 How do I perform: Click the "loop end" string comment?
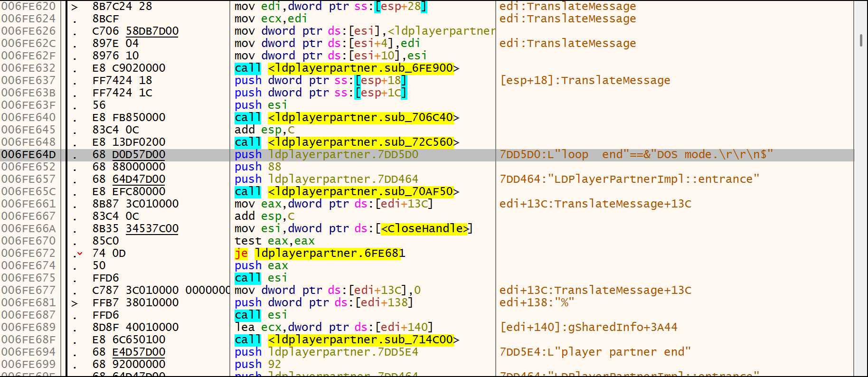(x=636, y=154)
